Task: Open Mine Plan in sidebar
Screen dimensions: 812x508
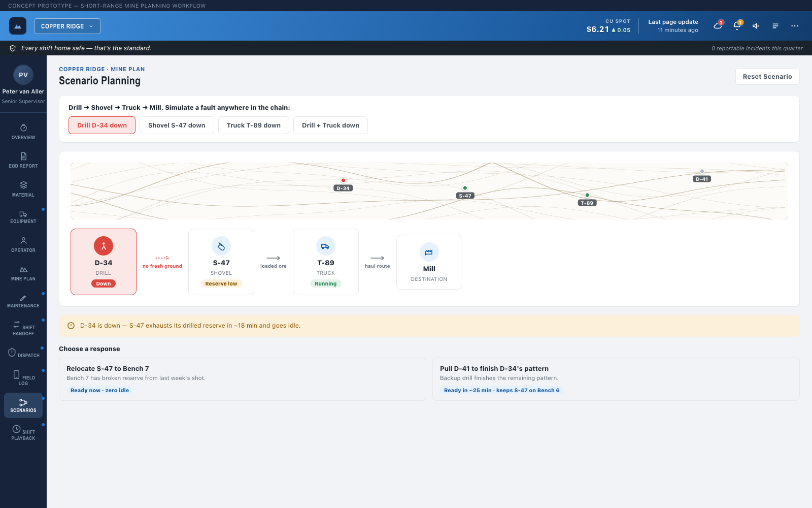Action: click(23, 273)
